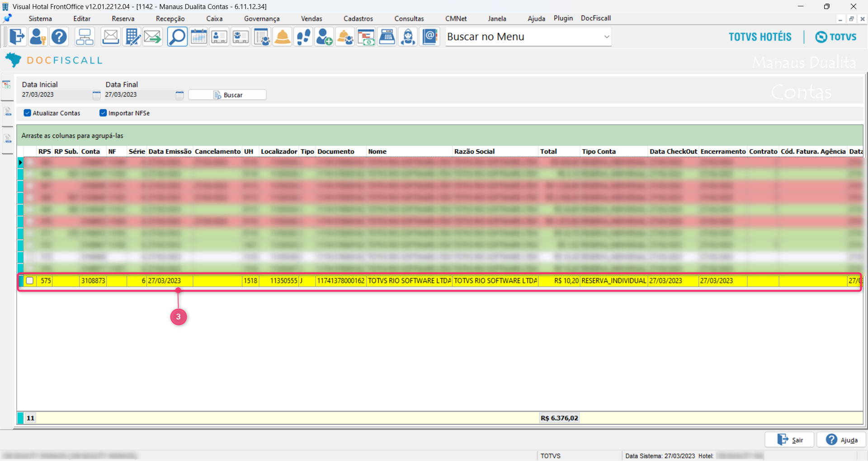Image resolution: width=868 pixels, height=461 pixels.
Task: Tick the checkbox on RPS 575 row
Action: tap(30, 281)
